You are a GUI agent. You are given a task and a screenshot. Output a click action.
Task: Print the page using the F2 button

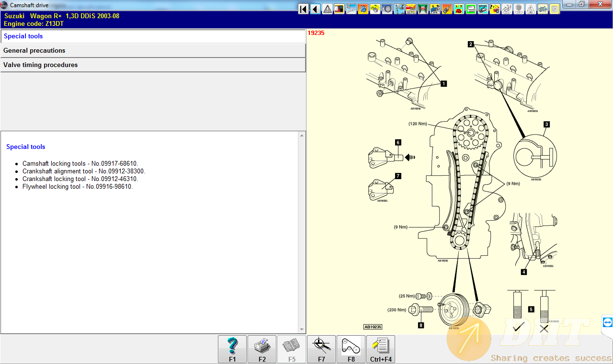[x=262, y=349]
